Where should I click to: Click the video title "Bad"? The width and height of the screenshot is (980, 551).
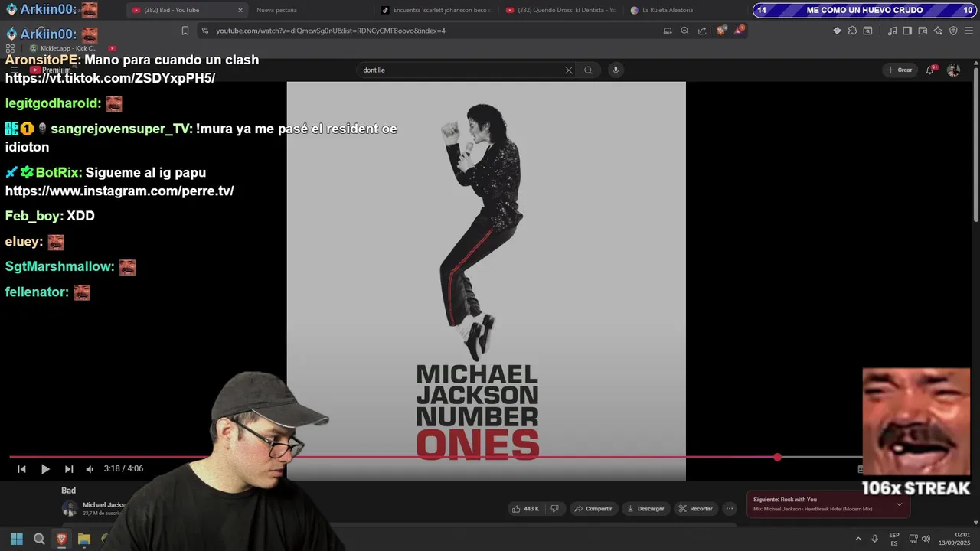69,491
